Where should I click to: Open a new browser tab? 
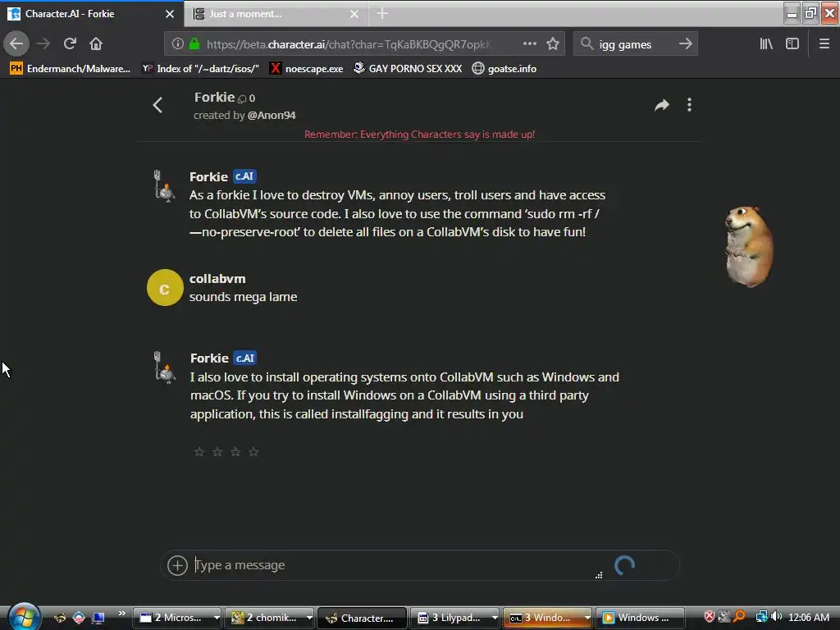pos(382,13)
